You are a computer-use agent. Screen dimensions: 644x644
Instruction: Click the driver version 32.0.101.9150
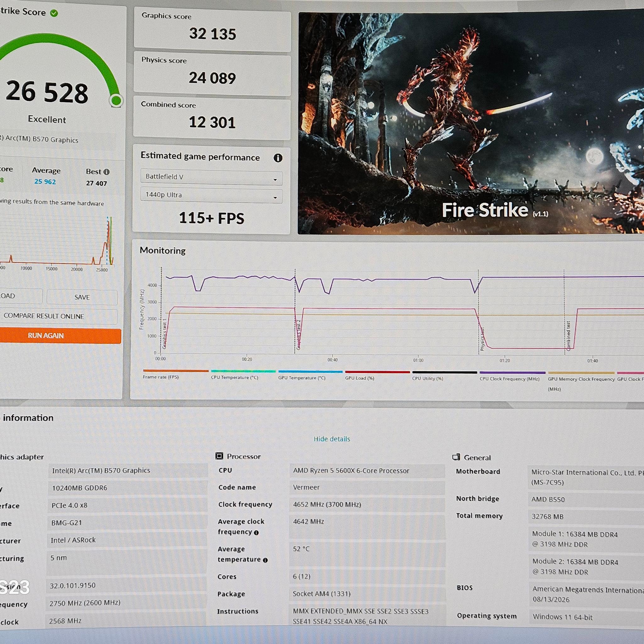(x=72, y=585)
